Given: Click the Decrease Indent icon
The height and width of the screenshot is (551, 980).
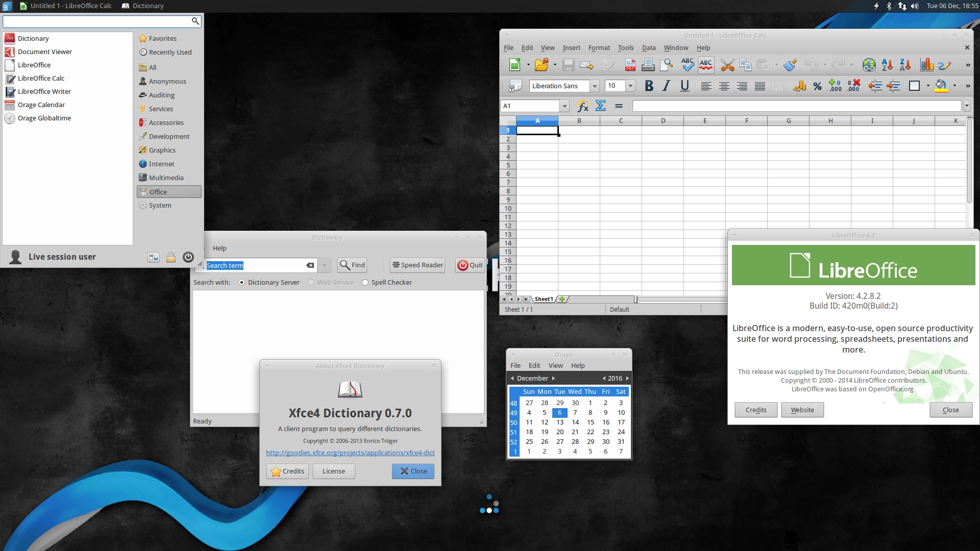Looking at the screenshot, I should click(x=875, y=86).
